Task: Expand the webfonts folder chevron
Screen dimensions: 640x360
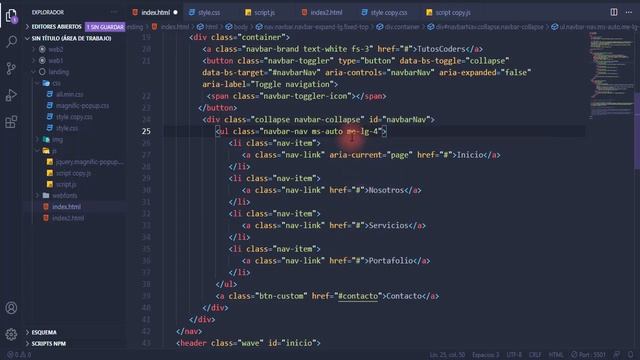Action: [x=38, y=196]
